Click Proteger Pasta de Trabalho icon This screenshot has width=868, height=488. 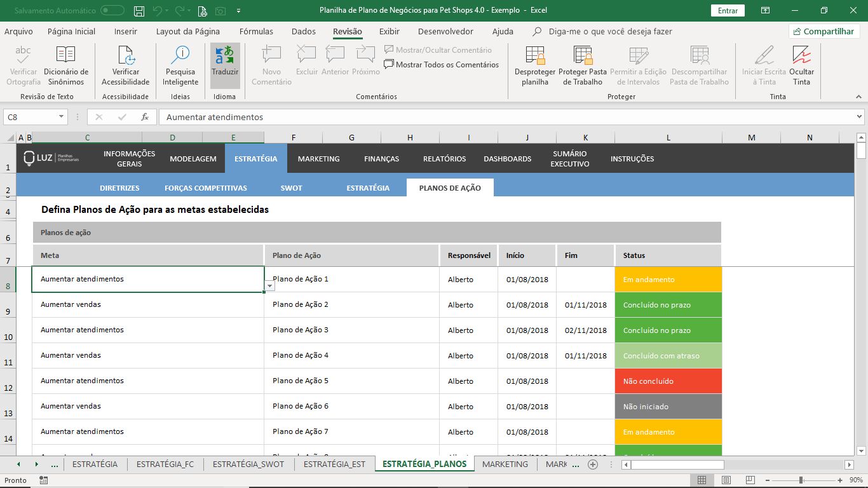582,56
